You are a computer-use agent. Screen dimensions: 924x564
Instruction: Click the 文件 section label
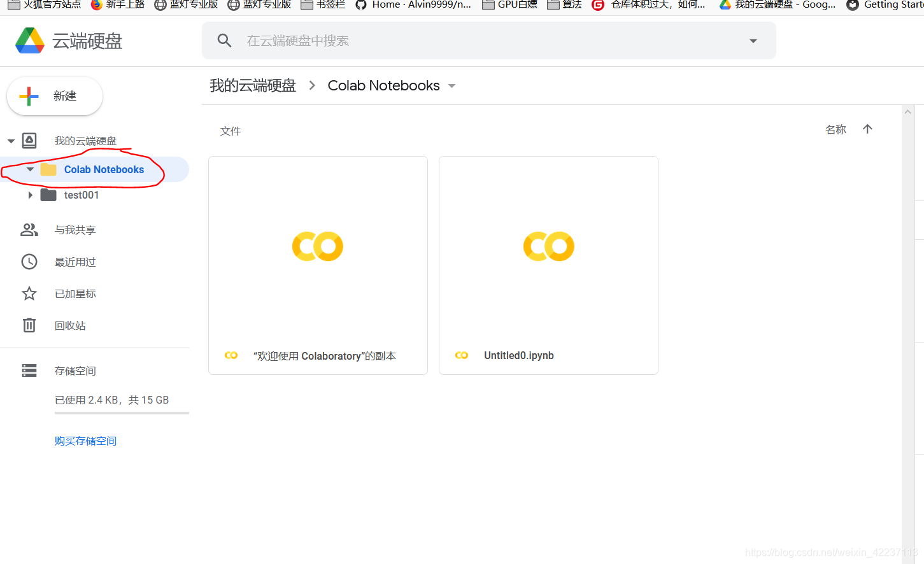(x=231, y=131)
